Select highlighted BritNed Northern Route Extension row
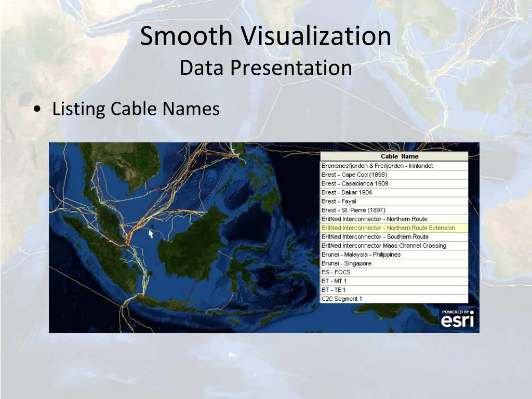 click(394, 228)
